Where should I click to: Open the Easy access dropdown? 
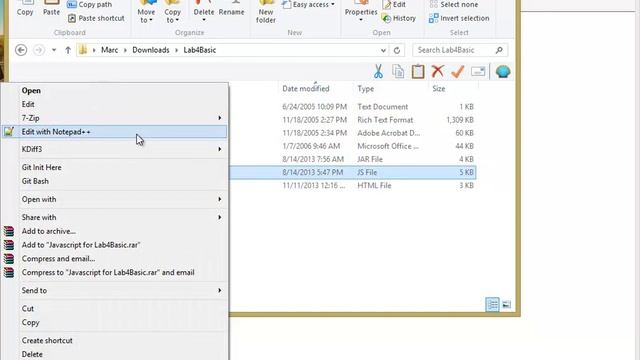pyautogui.click(x=308, y=4)
